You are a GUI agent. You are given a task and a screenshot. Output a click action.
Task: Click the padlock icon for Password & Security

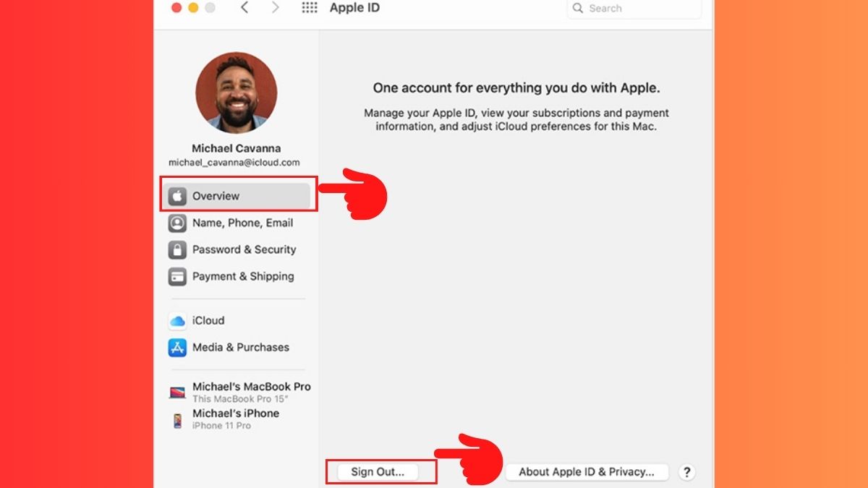pyautogui.click(x=177, y=250)
